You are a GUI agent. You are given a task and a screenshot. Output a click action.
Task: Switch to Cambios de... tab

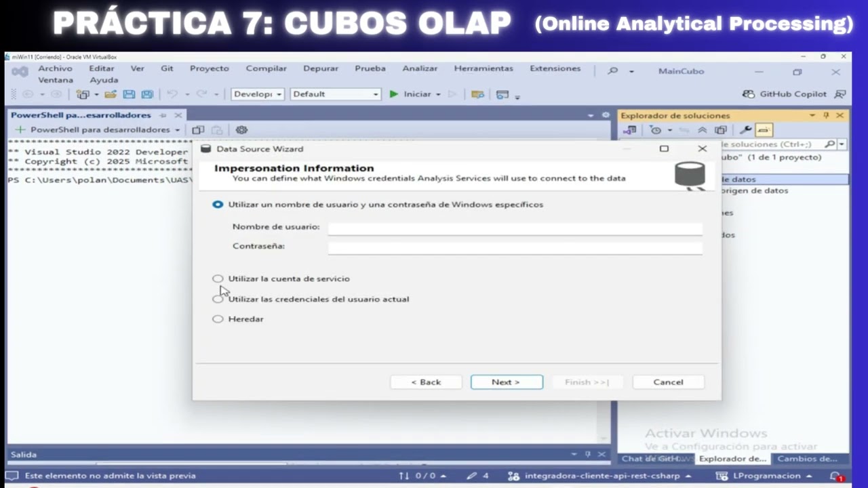807,459
